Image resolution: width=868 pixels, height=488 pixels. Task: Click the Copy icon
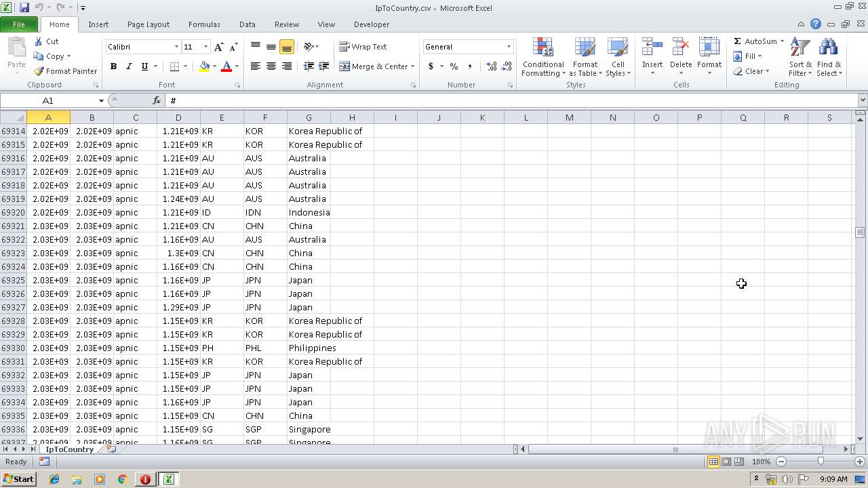(x=39, y=56)
